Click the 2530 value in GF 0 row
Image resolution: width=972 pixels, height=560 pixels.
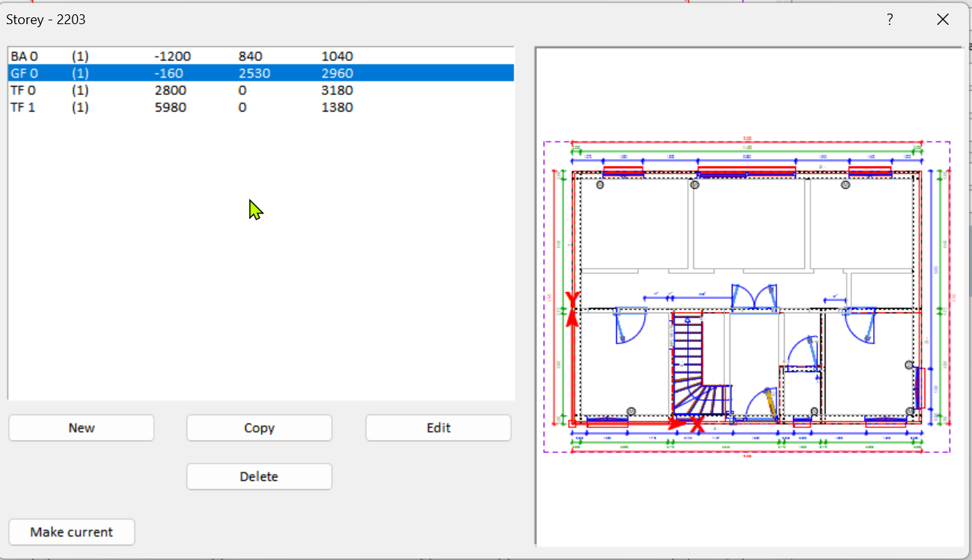[254, 73]
